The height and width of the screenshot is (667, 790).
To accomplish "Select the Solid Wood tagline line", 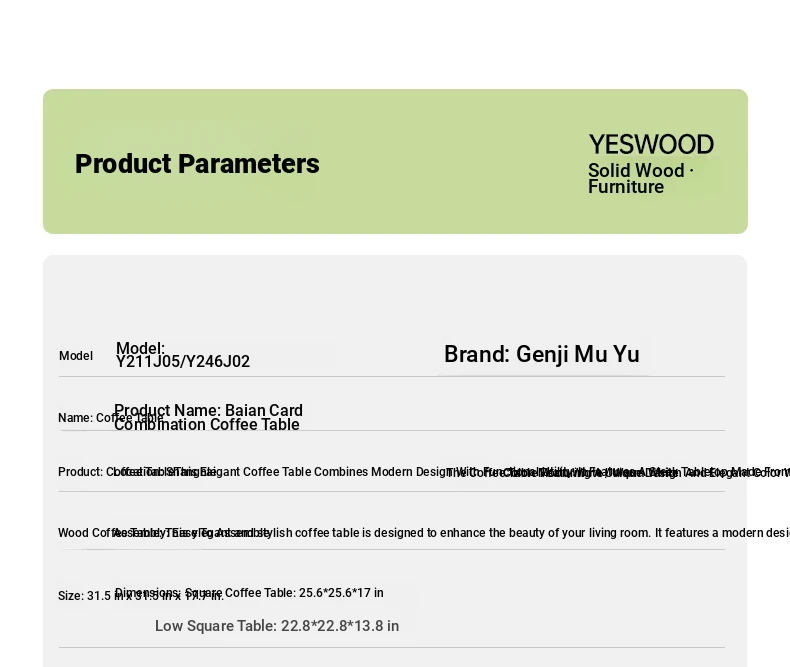I will pos(641,170).
